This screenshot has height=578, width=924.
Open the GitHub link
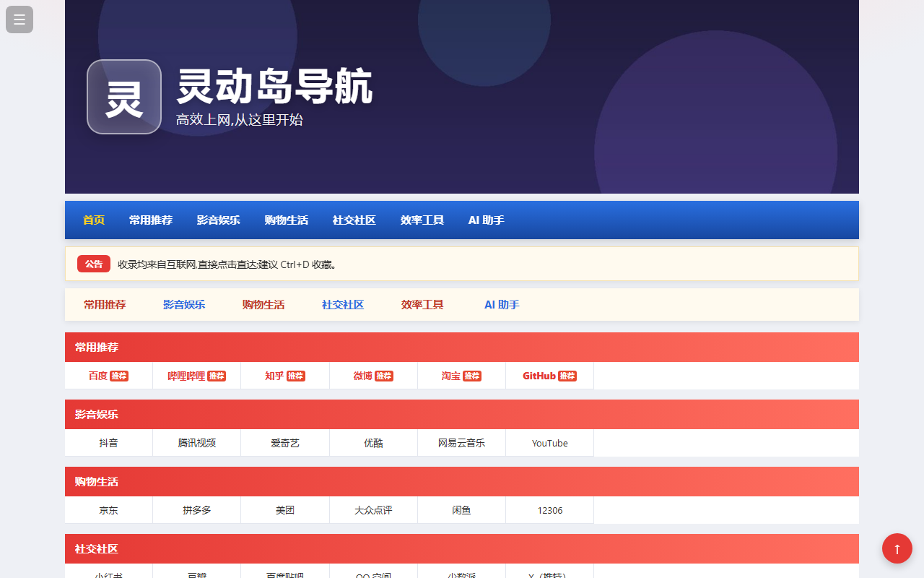[550, 376]
